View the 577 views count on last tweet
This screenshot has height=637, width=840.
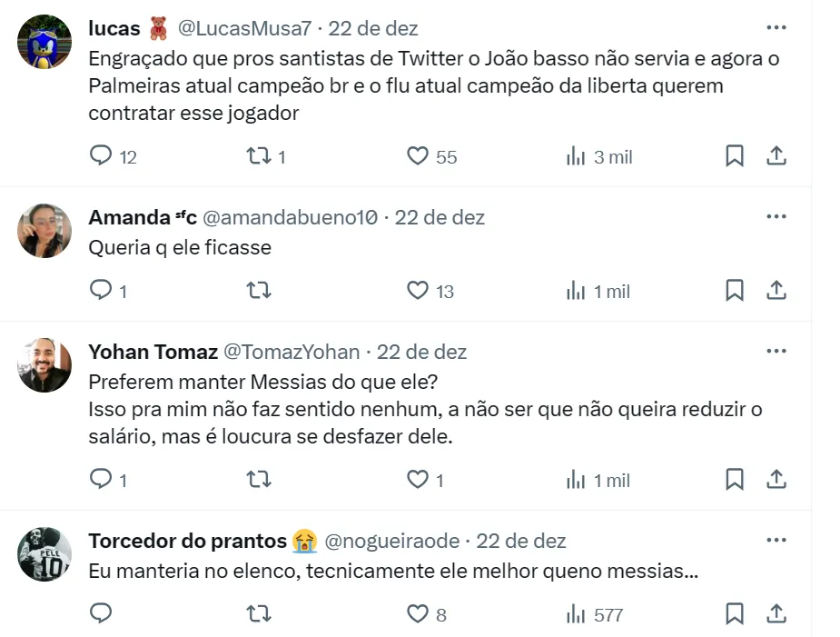point(596,615)
